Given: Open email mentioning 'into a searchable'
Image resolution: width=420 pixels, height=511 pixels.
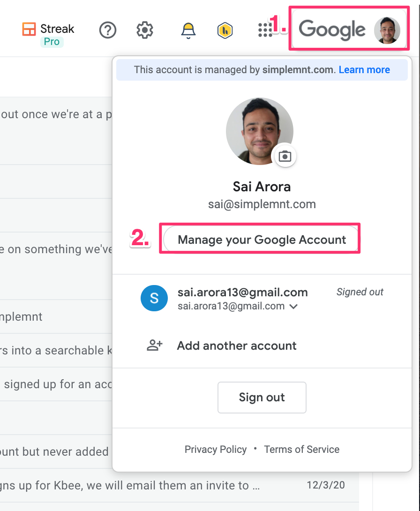Looking at the screenshot, I should pos(56,350).
